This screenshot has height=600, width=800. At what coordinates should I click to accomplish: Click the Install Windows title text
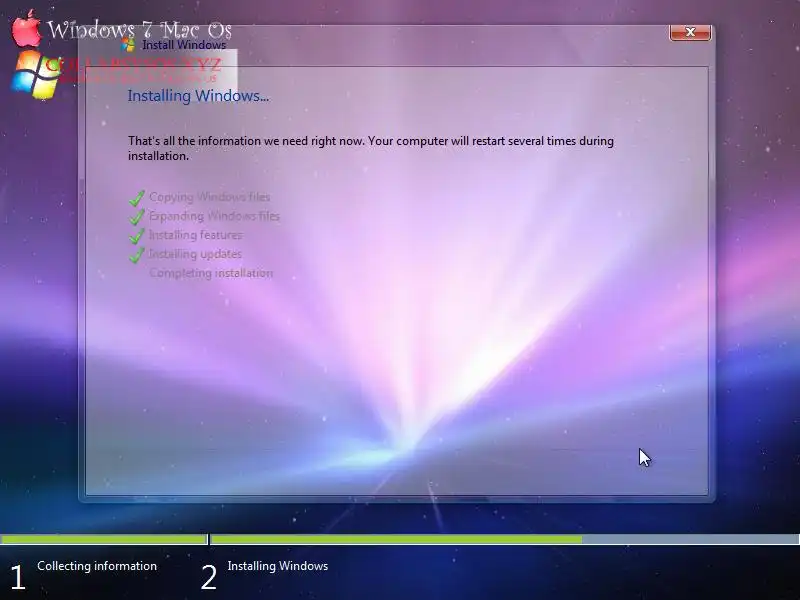(x=184, y=45)
